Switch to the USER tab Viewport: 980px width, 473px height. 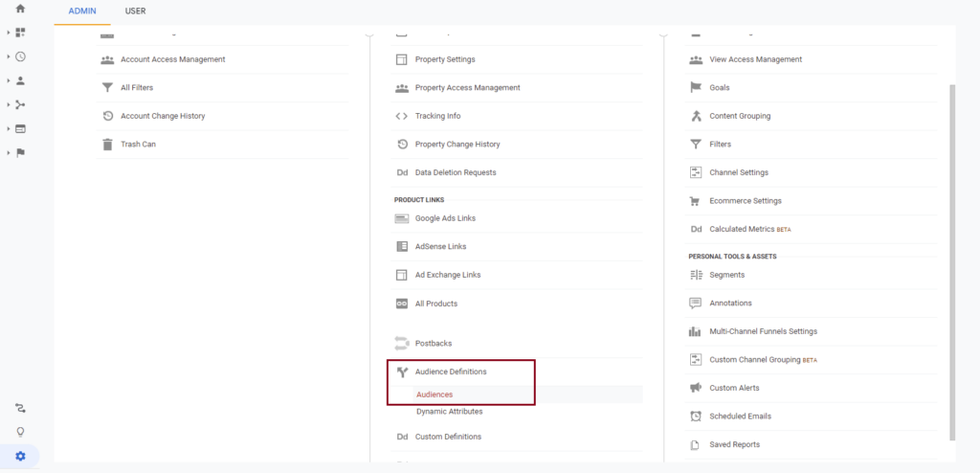pyautogui.click(x=135, y=11)
